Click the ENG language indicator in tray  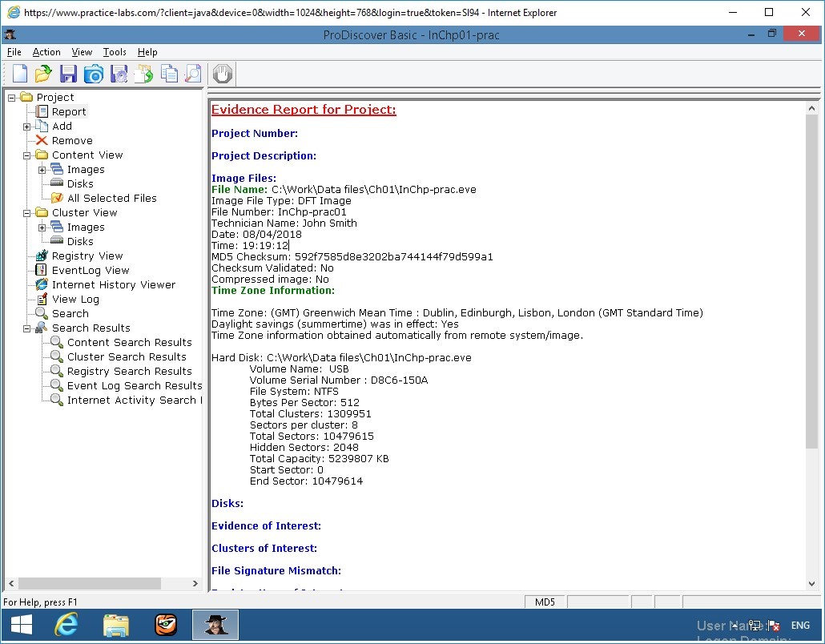[x=800, y=626]
